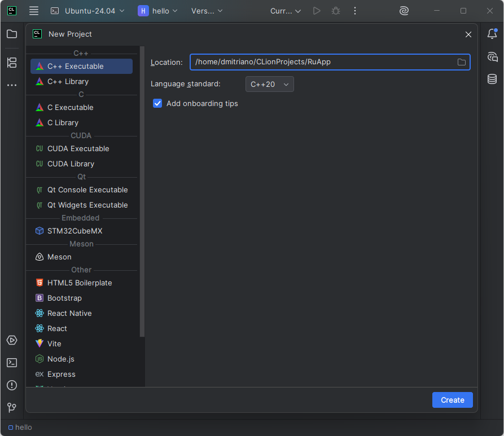Click the project type list scrollbar
Viewport: 504px width, 436px height.
pos(142,192)
